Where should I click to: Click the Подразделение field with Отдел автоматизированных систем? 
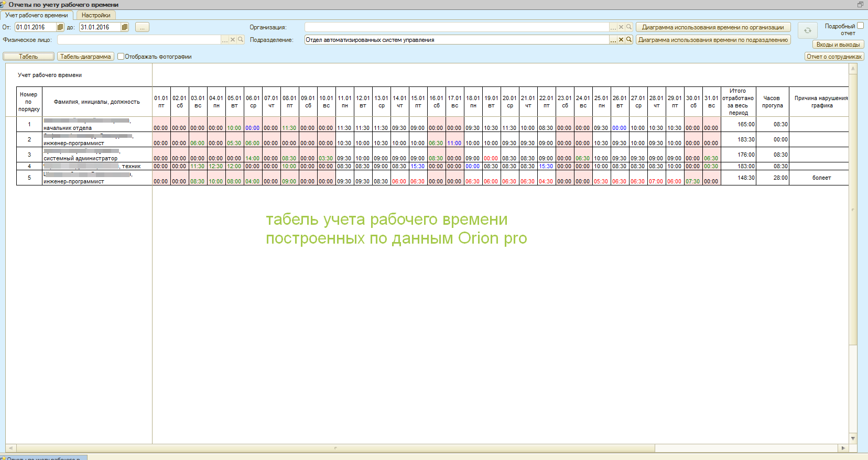(457, 40)
